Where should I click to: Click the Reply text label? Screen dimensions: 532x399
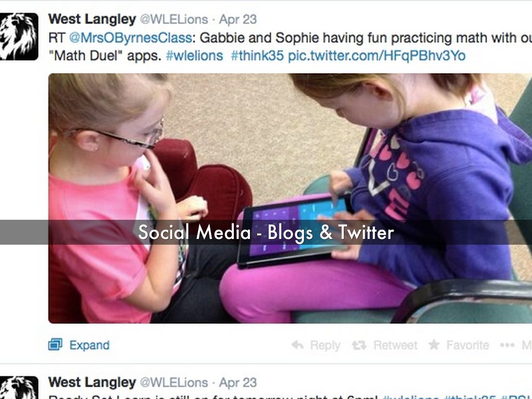tap(325, 345)
